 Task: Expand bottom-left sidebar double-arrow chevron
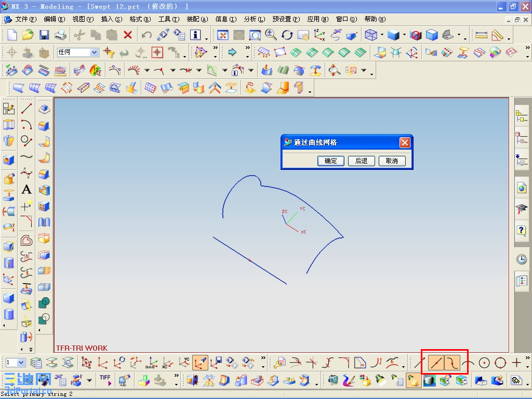[31, 349]
